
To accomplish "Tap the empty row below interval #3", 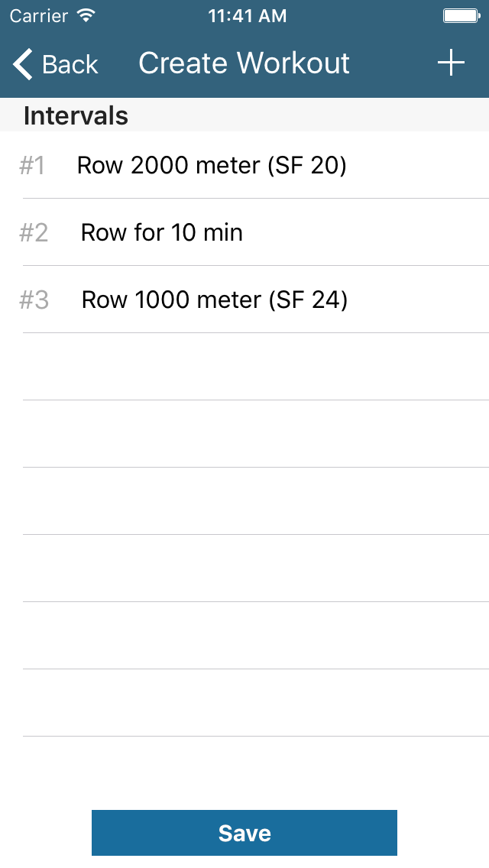I will click(x=244, y=367).
